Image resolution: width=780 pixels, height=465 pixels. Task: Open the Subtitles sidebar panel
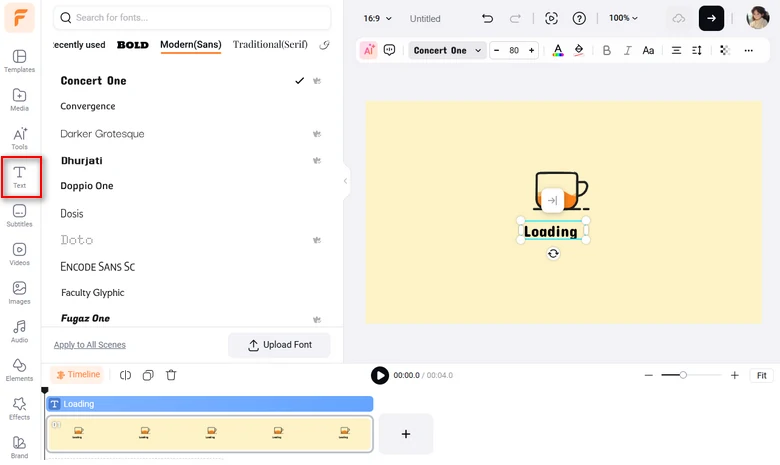(19, 216)
